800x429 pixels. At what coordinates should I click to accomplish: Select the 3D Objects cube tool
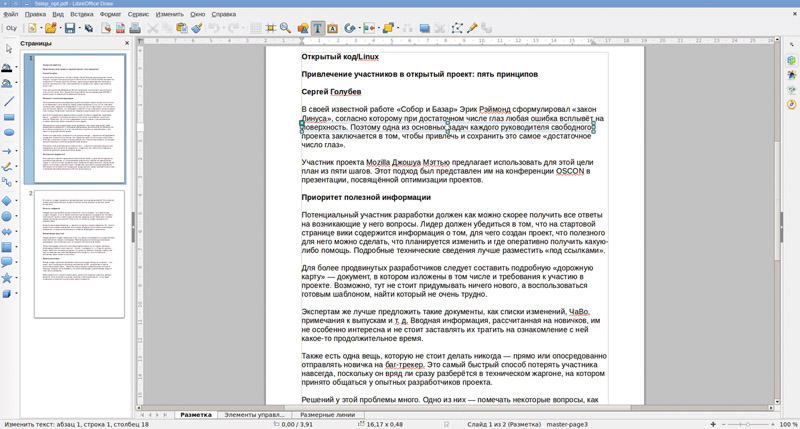[x=7, y=293]
